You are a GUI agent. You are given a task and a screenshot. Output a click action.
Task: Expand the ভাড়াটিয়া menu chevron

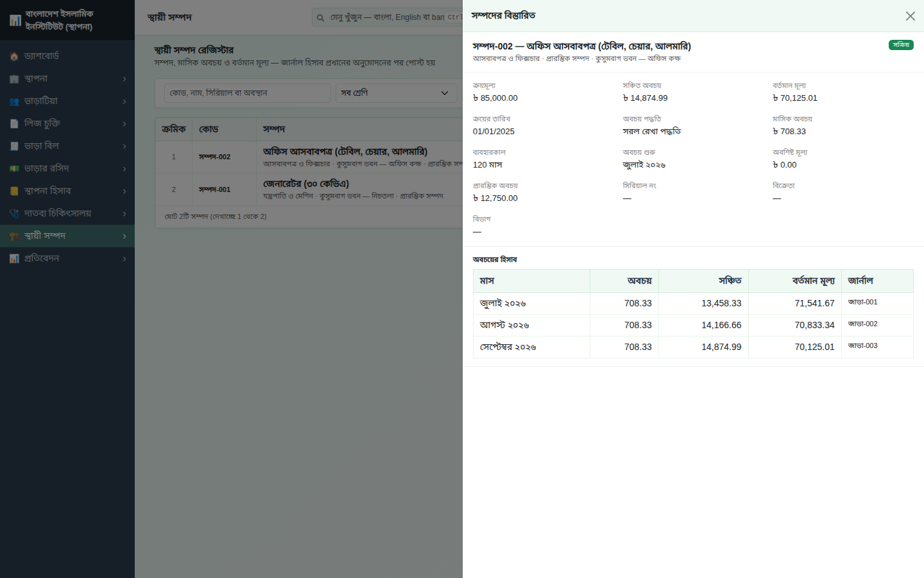pos(124,101)
